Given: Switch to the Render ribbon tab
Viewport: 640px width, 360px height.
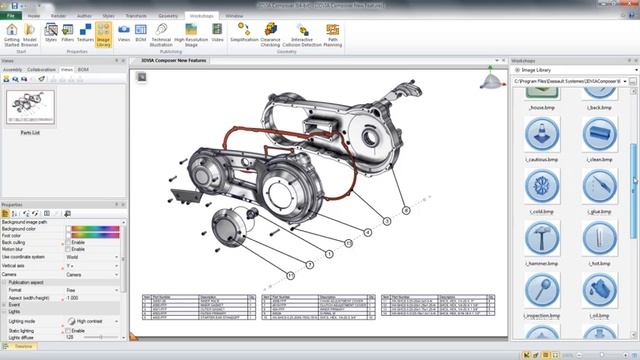Looking at the screenshot, I should [x=58, y=16].
